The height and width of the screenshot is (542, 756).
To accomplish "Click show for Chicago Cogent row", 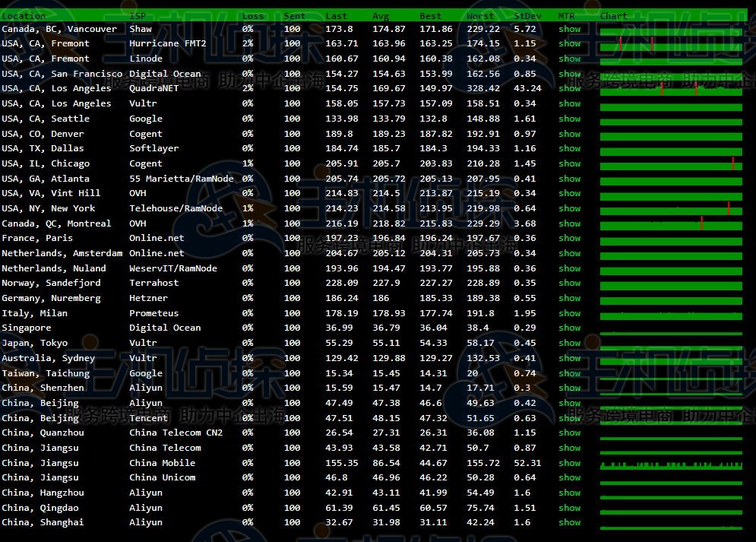I will 569,163.
